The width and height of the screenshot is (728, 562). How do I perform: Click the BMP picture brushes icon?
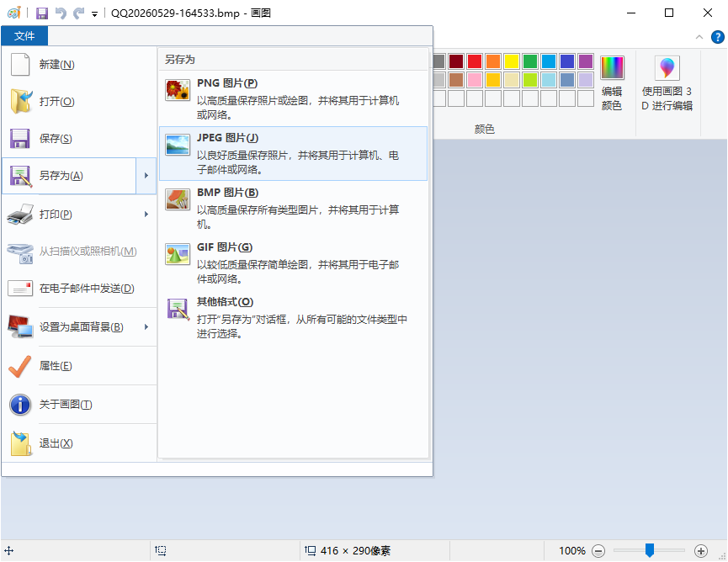[178, 199]
